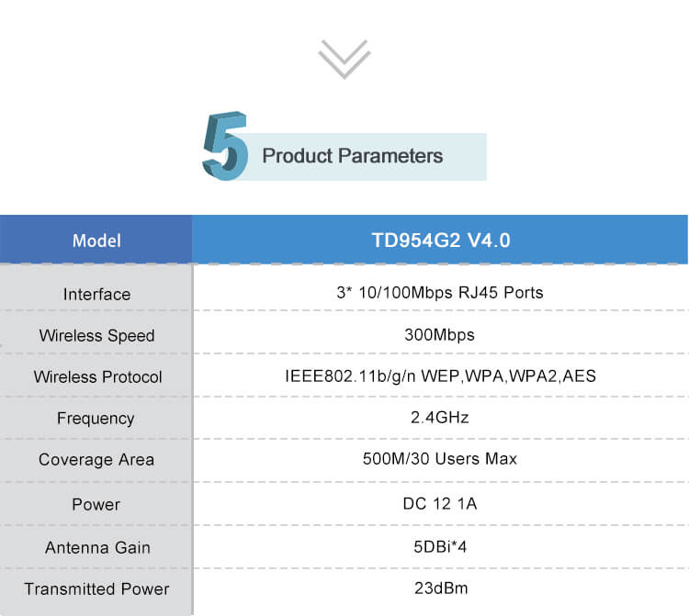Click the Antenna Gain row label
Image resolution: width=689 pixels, height=616 pixels.
tap(97, 547)
